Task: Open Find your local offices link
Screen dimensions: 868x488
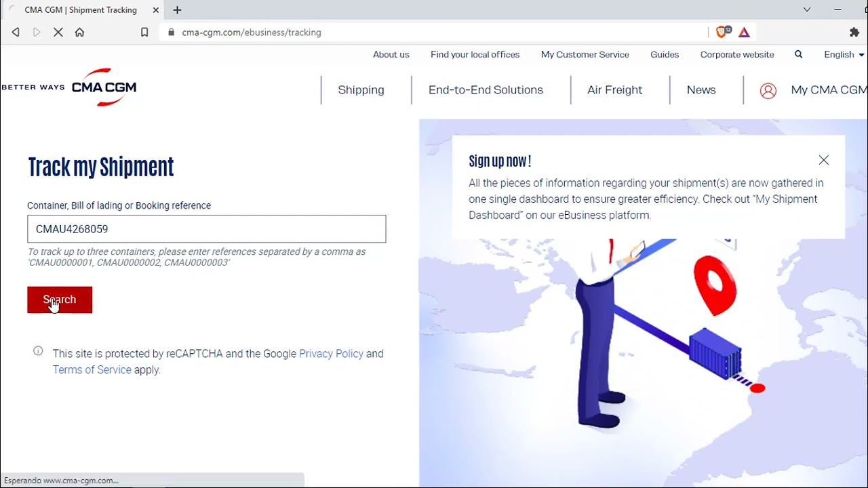Action: click(x=475, y=54)
